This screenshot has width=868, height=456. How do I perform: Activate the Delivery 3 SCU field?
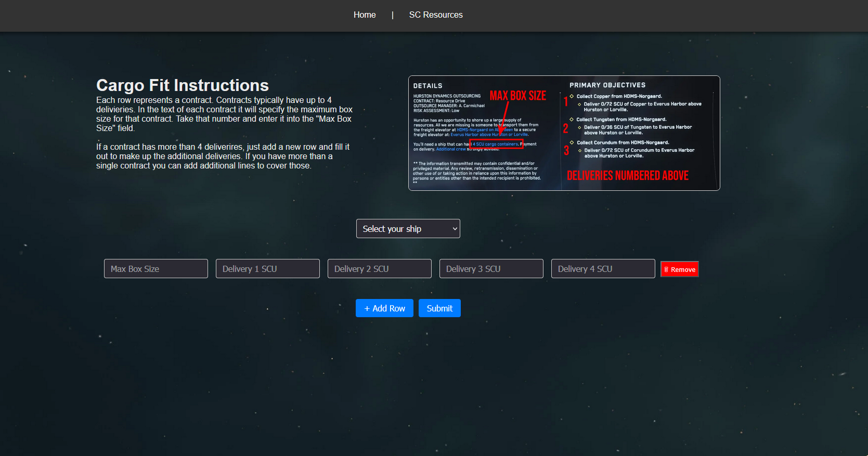pyautogui.click(x=491, y=269)
